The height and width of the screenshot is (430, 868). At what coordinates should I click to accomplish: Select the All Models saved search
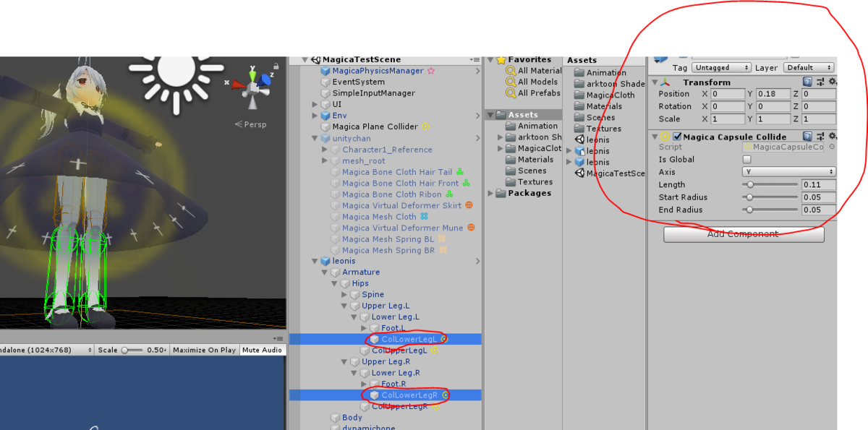click(x=532, y=82)
